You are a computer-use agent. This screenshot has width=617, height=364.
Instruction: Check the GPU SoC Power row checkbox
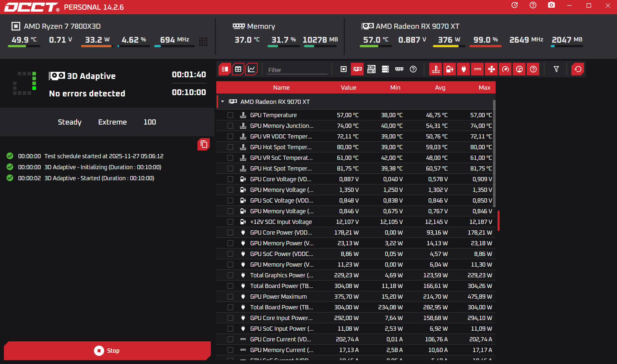click(x=230, y=254)
